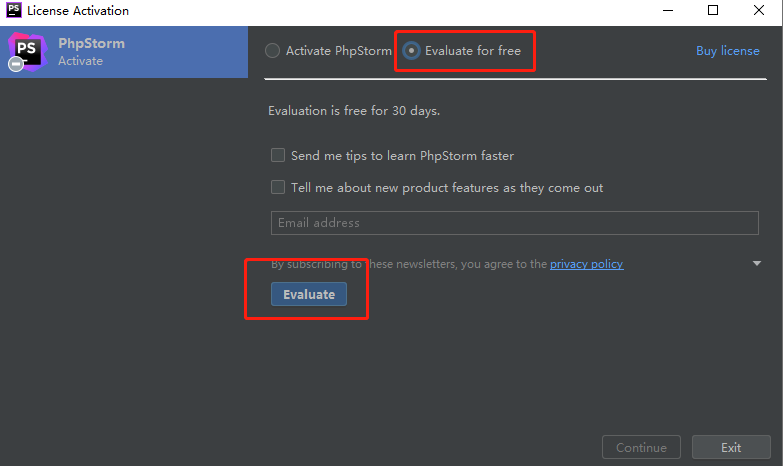Click the Continue button

click(x=641, y=448)
